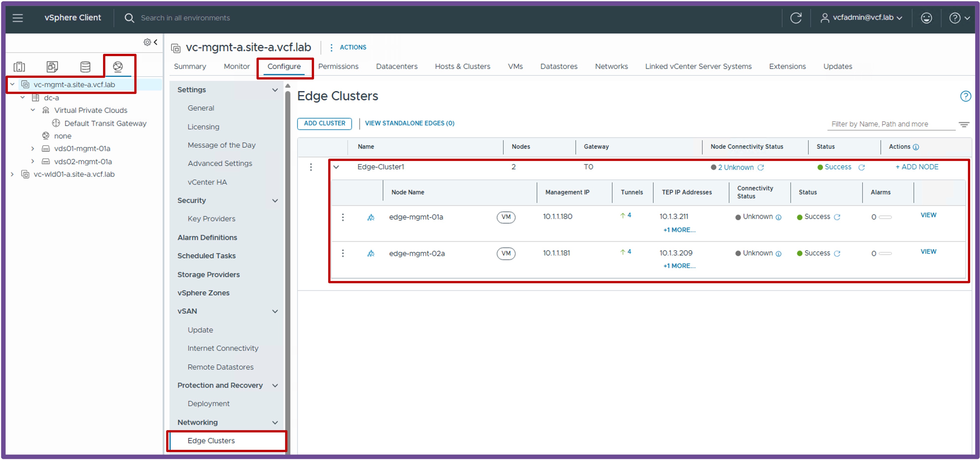Open Edge Clusters in Networking

point(211,441)
